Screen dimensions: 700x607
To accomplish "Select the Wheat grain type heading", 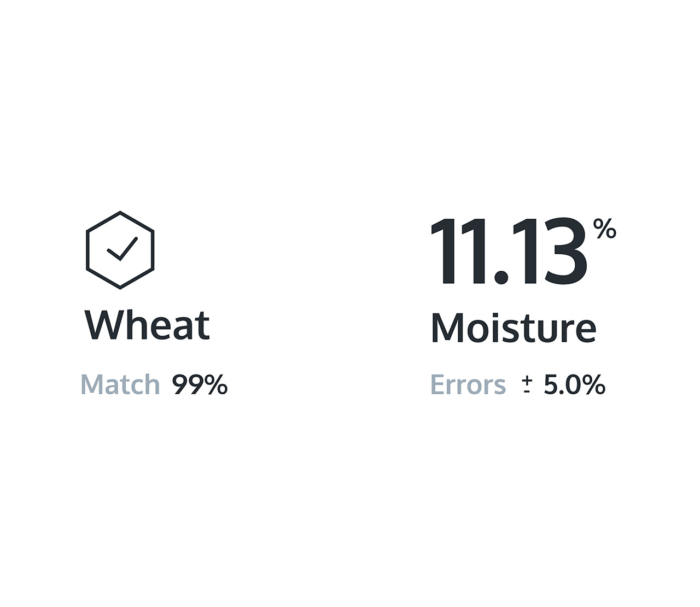I will point(147,325).
